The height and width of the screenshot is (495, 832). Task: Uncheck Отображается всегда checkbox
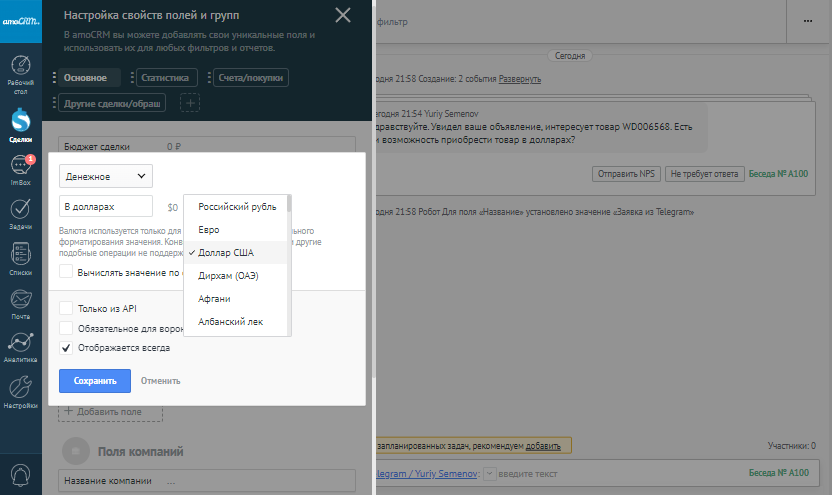coord(66,348)
